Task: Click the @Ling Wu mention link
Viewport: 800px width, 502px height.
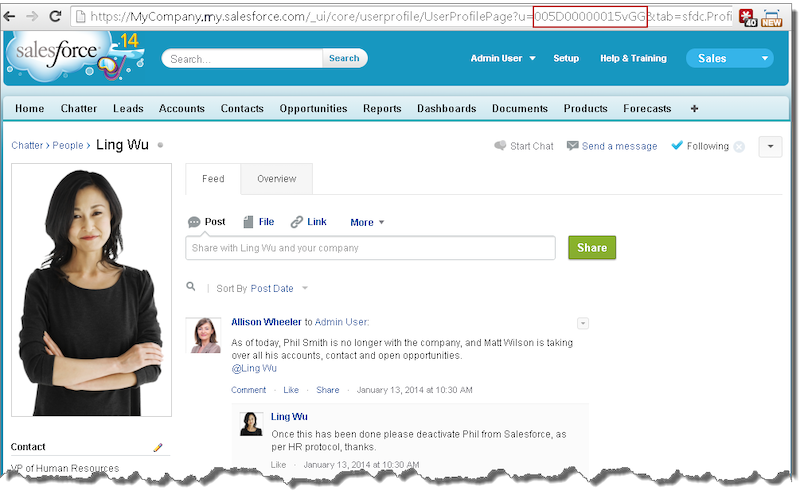Action: click(x=254, y=368)
